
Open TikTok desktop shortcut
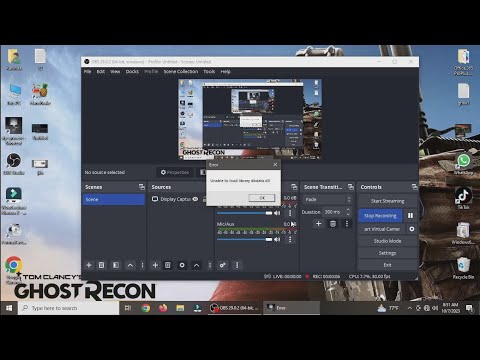pos(463,198)
